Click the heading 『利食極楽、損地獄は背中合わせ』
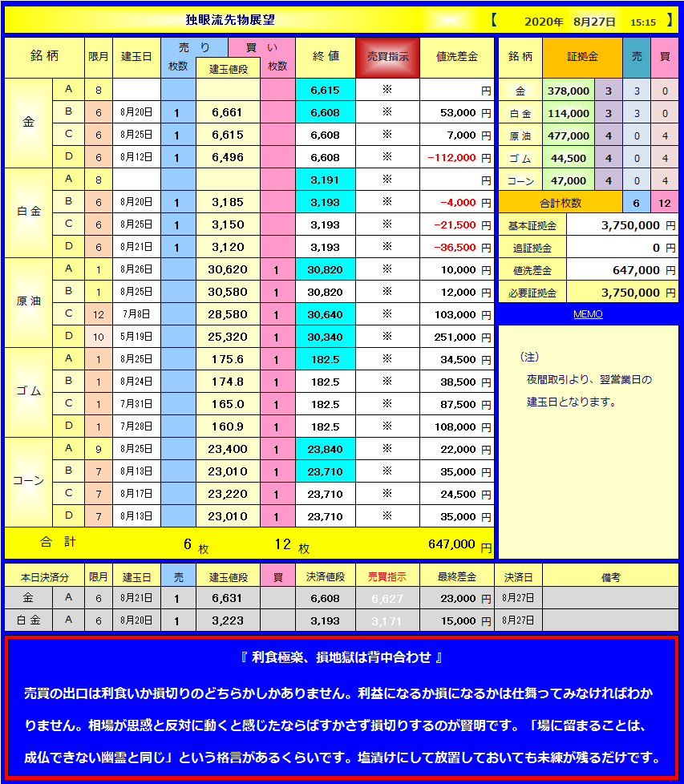684x784 pixels. coord(342,657)
